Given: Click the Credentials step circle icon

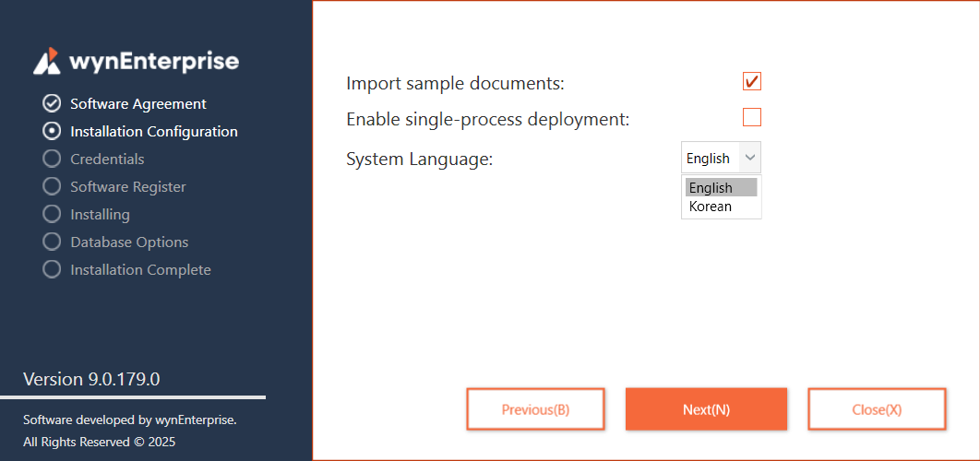Looking at the screenshot, I should (52, 159).
